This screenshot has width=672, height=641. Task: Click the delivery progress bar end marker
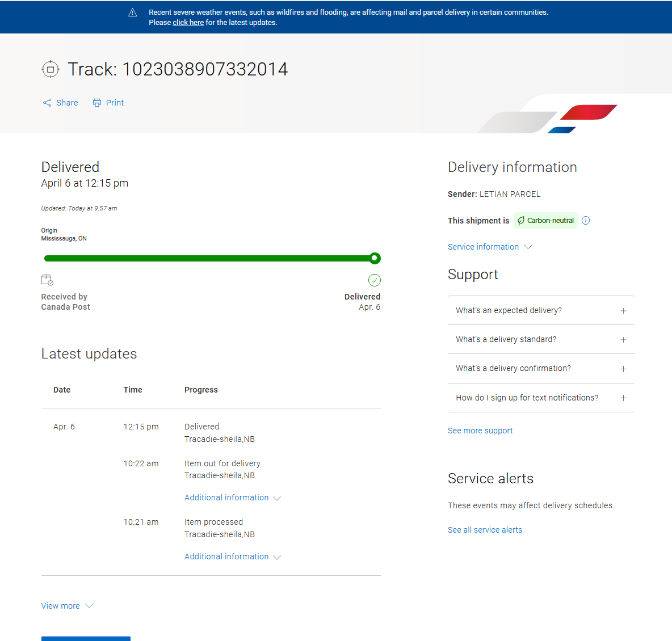(x=375, y=259)
